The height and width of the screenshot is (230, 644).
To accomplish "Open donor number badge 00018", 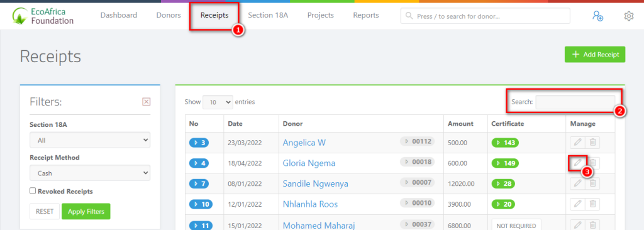I will [418, 162].
